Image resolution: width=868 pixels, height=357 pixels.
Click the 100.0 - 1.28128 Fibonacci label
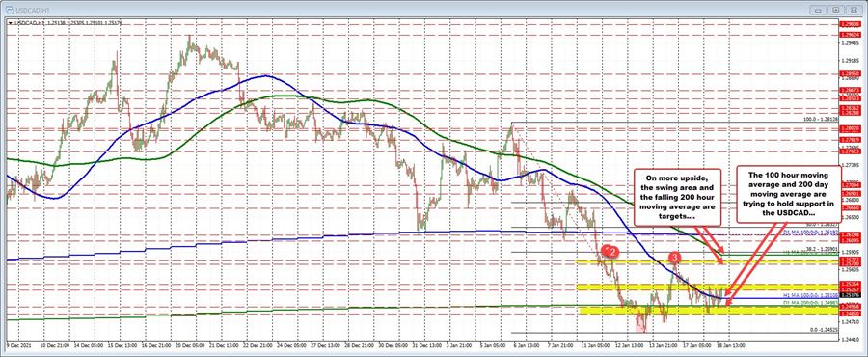[821, 119]
